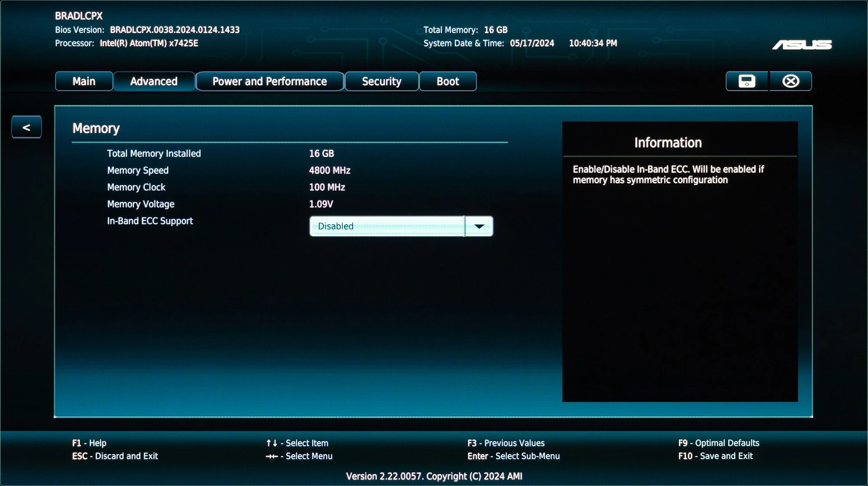Click the Memory section heading
Screen dimensions: 868x486
[96, 128]
